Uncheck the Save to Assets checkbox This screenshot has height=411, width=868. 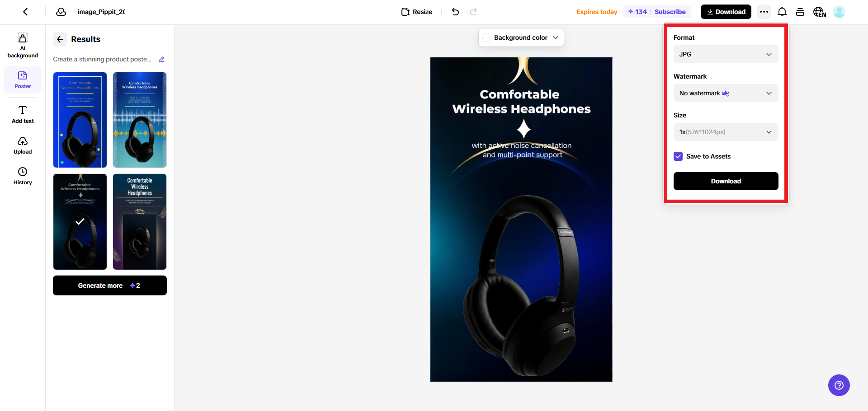[x=678, y=156]
